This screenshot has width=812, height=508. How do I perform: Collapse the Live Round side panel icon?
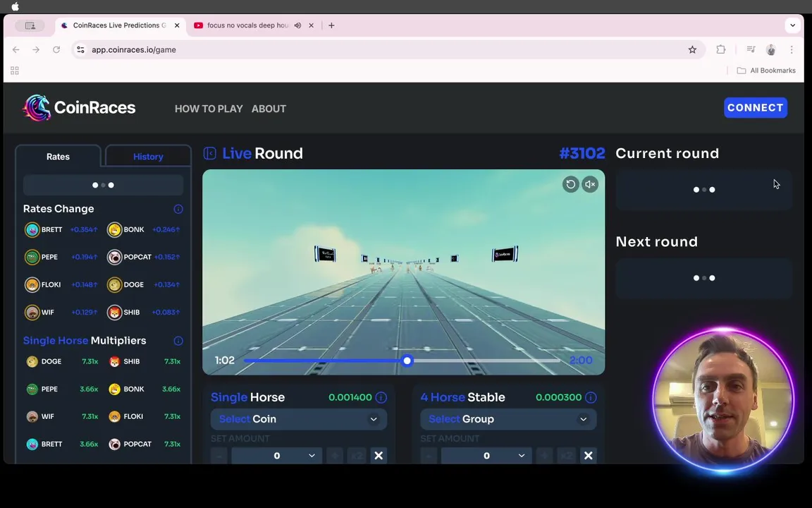(x=210, y=153)
